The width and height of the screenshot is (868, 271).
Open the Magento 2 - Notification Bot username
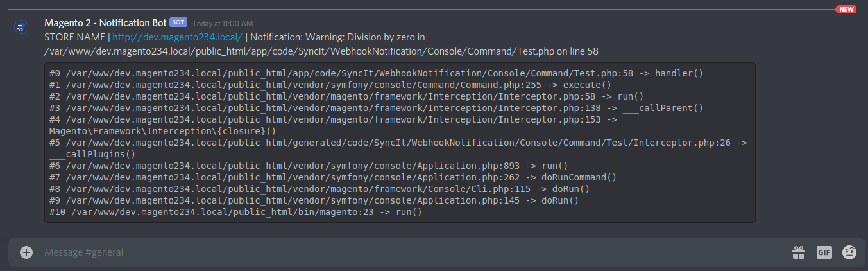105,23
